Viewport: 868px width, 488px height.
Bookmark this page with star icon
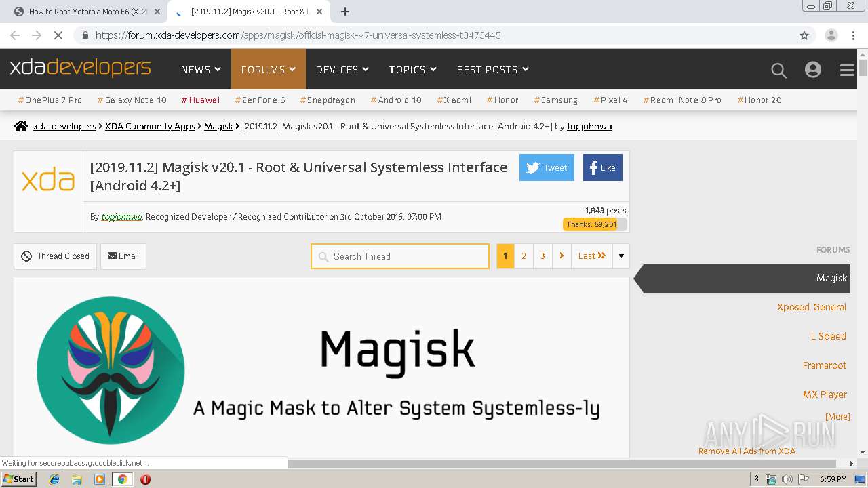[804, 35]
